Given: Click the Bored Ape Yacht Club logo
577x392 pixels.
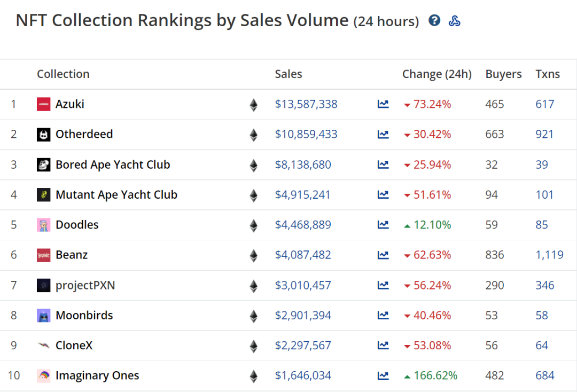Looking at the screenshot, I should coord(44,164).
